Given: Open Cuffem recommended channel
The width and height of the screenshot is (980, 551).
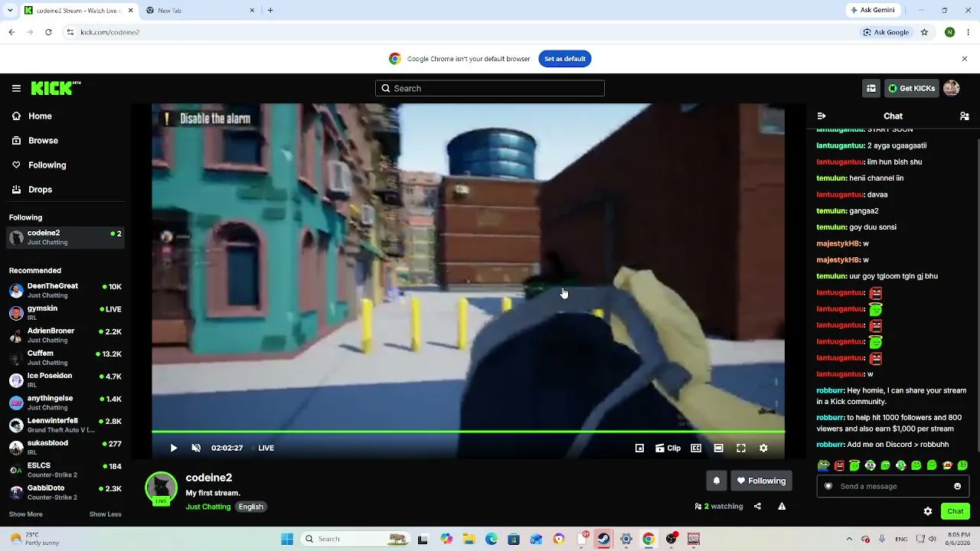Looking at the screenshot, I should click(65, 357).
